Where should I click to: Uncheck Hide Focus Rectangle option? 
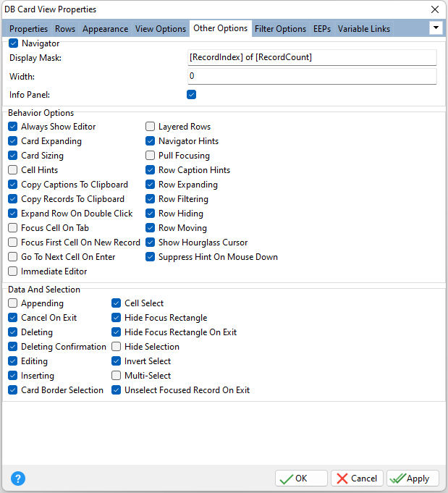117,318
